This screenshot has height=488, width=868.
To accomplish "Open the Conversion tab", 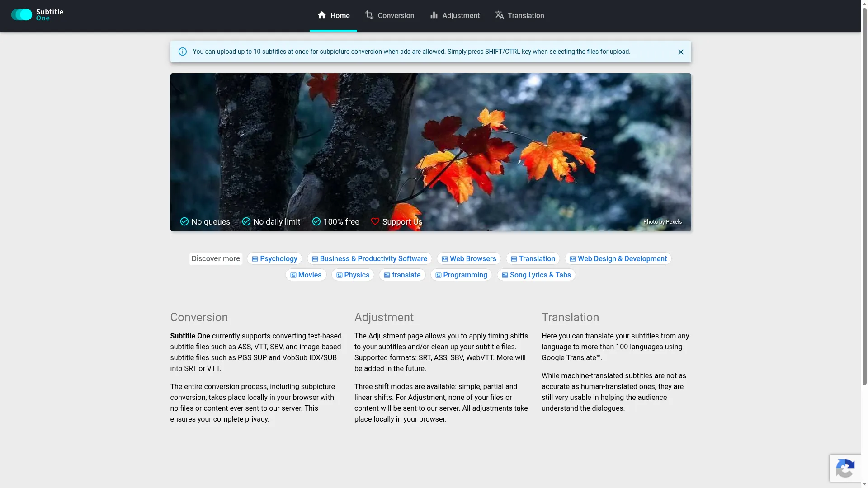I will (x=389, y=15).
